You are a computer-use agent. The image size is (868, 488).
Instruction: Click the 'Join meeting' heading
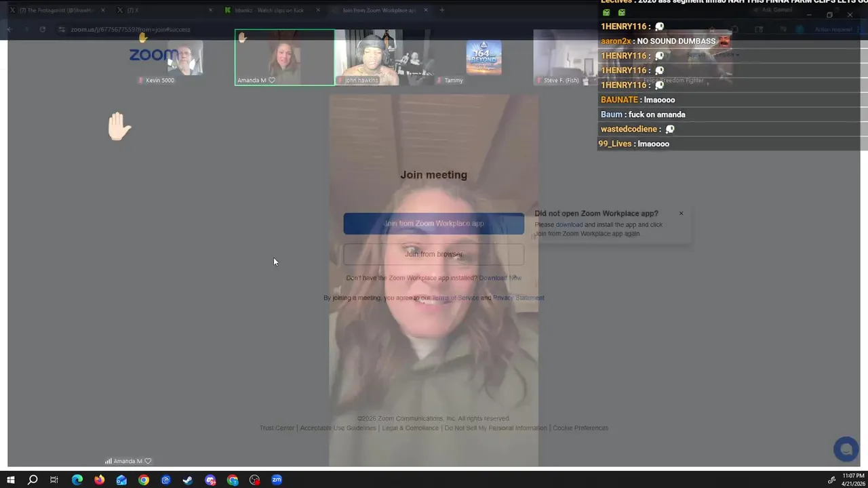pos(433,175)
